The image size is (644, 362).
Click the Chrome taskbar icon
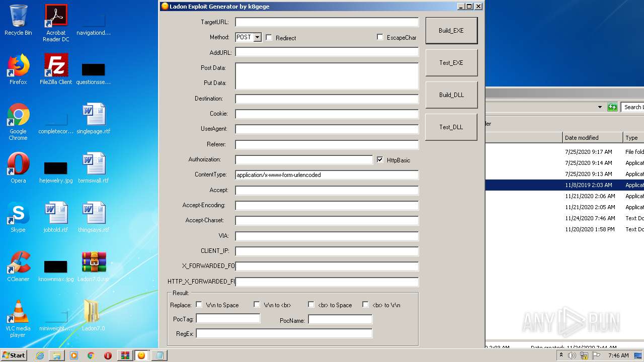click(x=91, y=355)
